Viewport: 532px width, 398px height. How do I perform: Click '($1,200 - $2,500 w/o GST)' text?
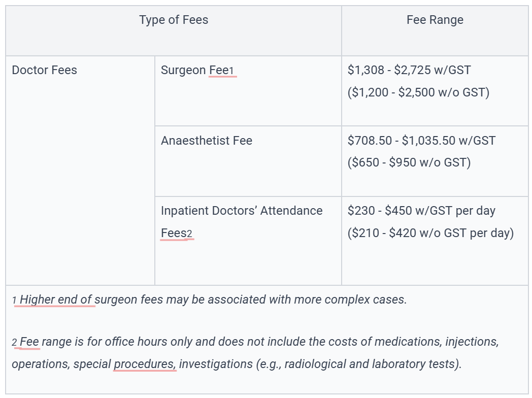pyautogui.click(x=418, y=93)
